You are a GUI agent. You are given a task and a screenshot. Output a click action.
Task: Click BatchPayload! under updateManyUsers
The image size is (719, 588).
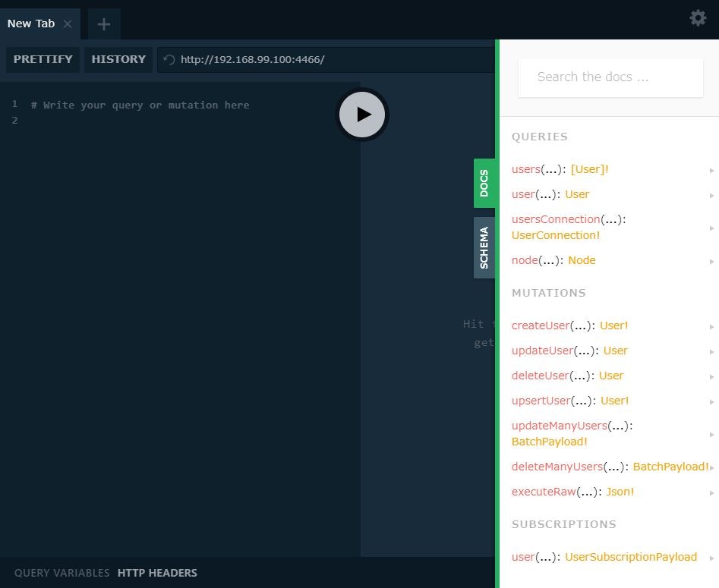(x=550, y=442)
